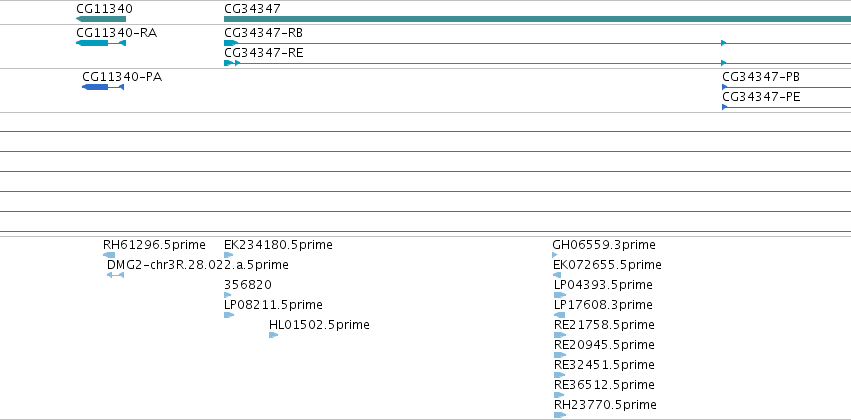Select the CG34347-PB protein marker

pyautogui.click(x=725, y=87)
